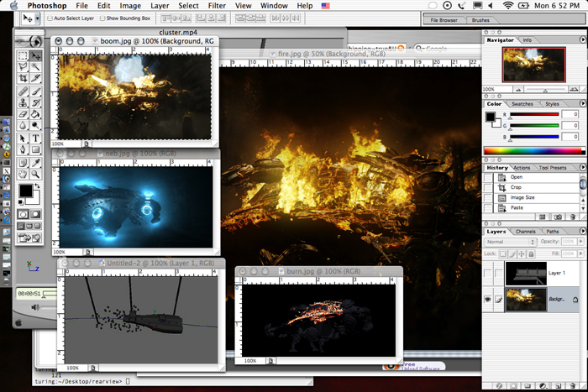Open the Color panel options menu
Image resolution: width=588 pixels, height=392 pixels.
583,103
